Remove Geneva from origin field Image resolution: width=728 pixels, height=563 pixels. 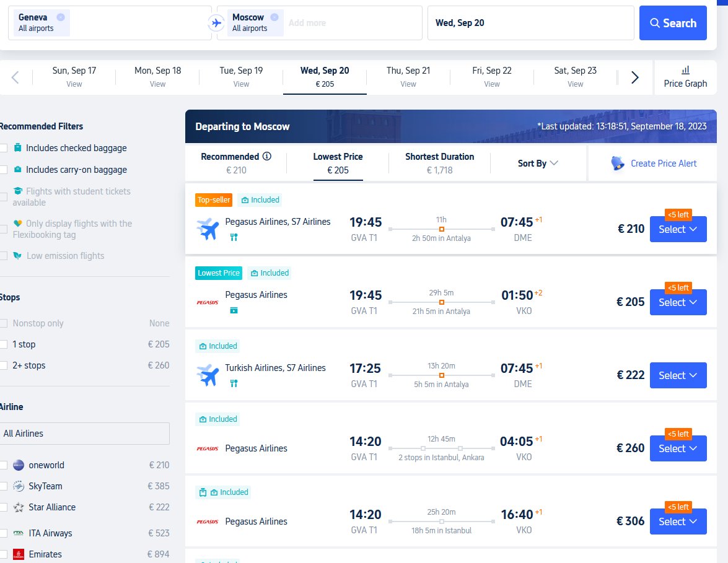(x=61, y=17)
